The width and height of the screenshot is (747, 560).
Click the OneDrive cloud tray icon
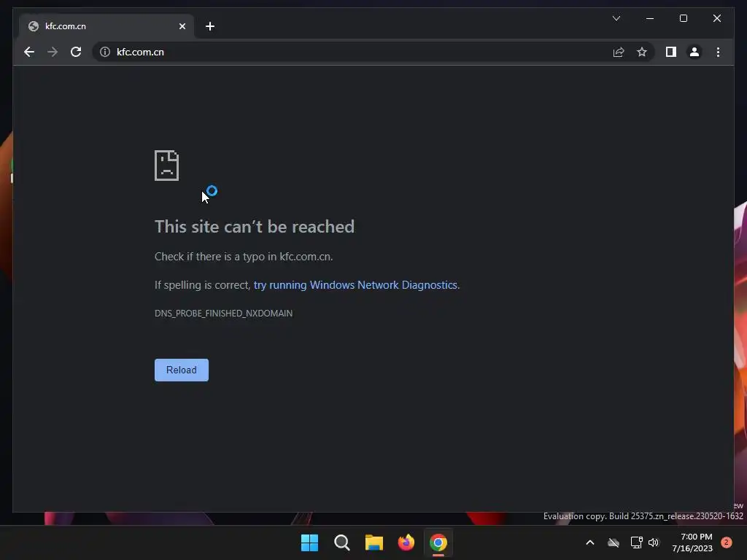click(x=614, y=542)
